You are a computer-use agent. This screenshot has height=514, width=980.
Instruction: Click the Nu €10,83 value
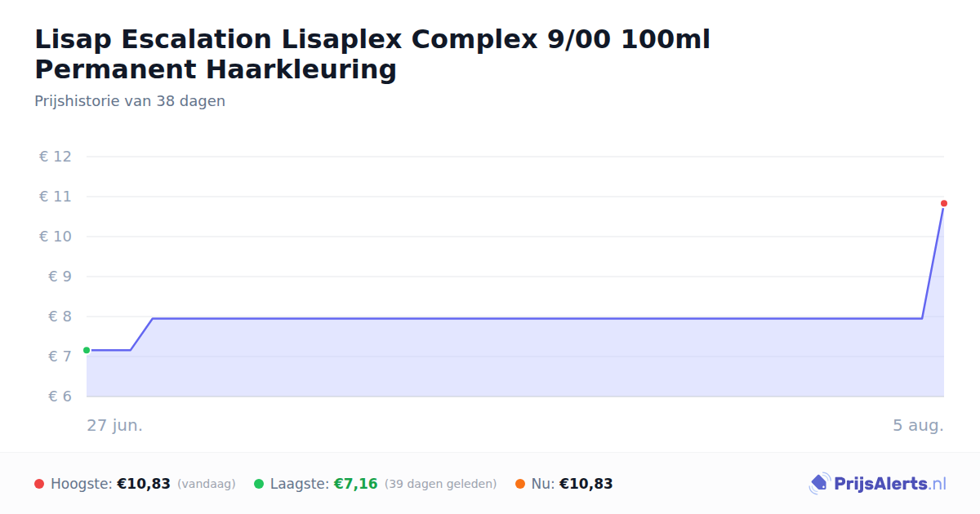coord(586,484)
